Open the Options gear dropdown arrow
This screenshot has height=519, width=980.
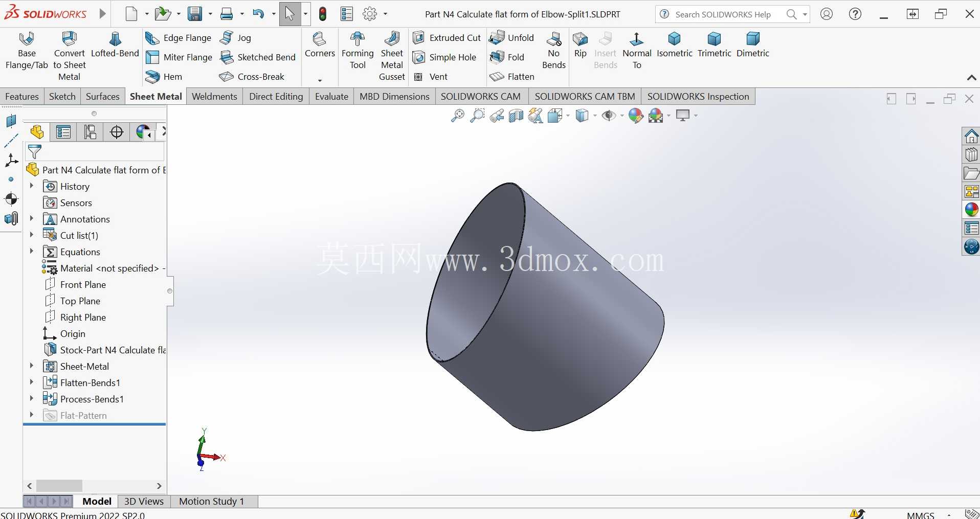pos(385,14)
